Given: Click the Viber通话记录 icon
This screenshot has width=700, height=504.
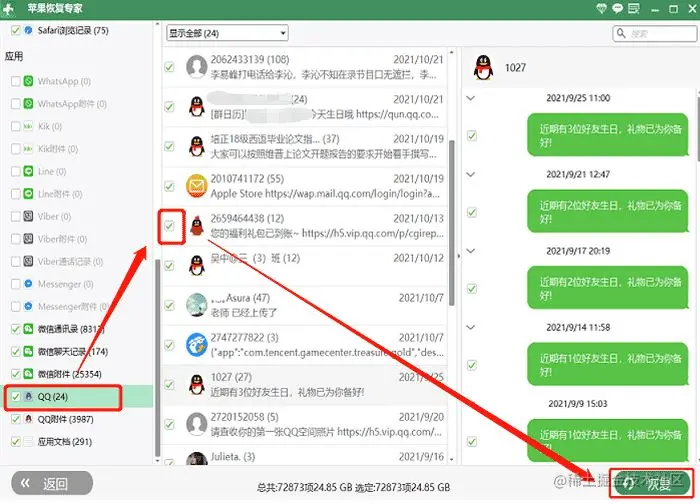Looking at the screenshot, I should 28,262.
